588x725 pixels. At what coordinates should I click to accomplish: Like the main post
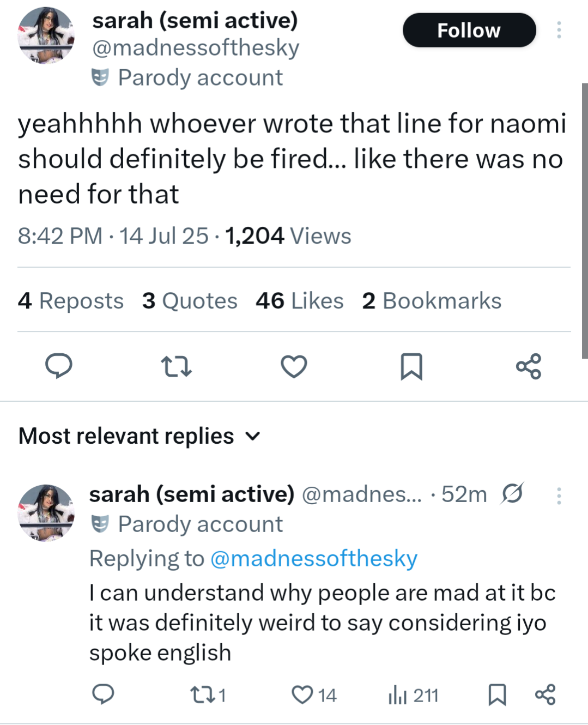(294, 366)
